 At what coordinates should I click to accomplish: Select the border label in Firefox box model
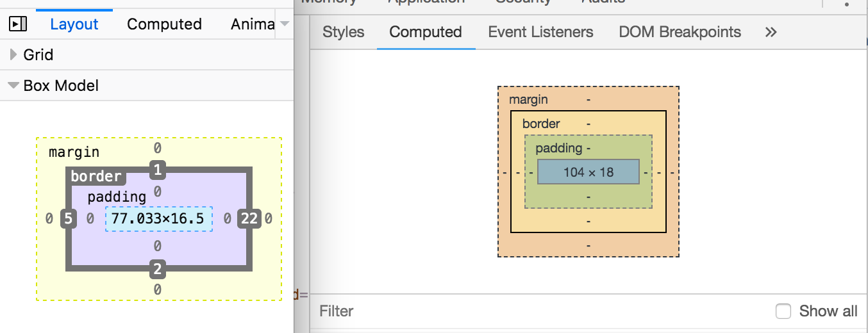[x=96, y=177]
